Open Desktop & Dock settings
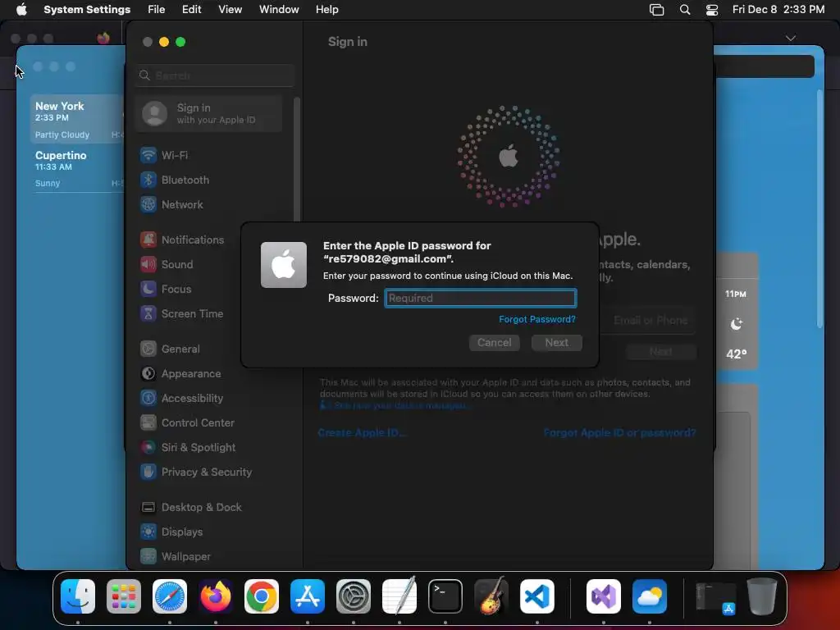 point(190,508)
